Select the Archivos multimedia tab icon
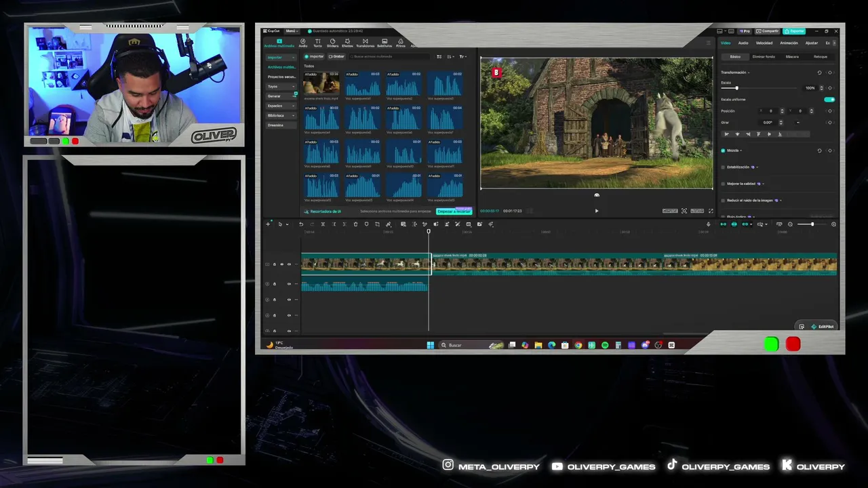Image resolution: width=868 pixels, height=488 pixels. [x=279, y=43]
